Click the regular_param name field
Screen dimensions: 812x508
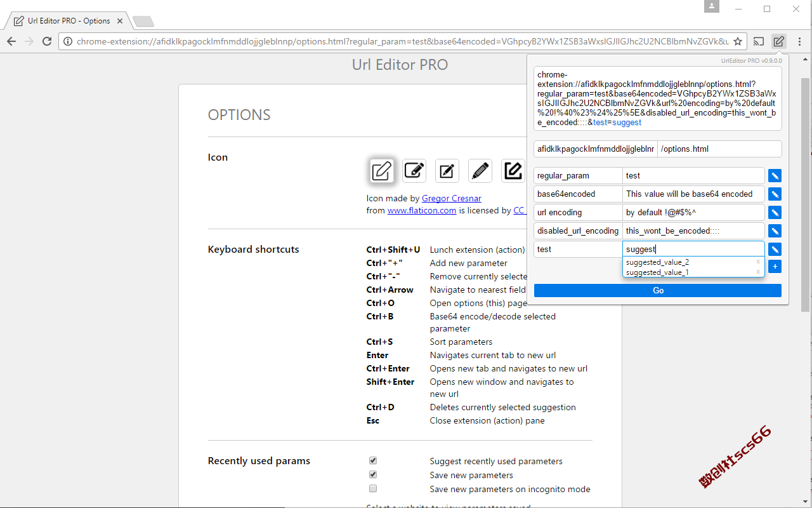point(578,176)
